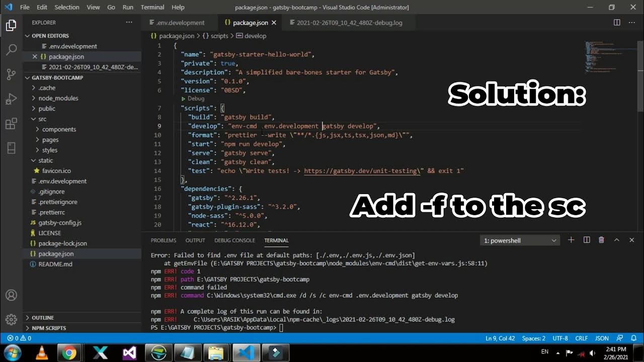This screenshot has height=362, width=644.
Task: Collapse the src folder
Action: [x=82, y=119]
